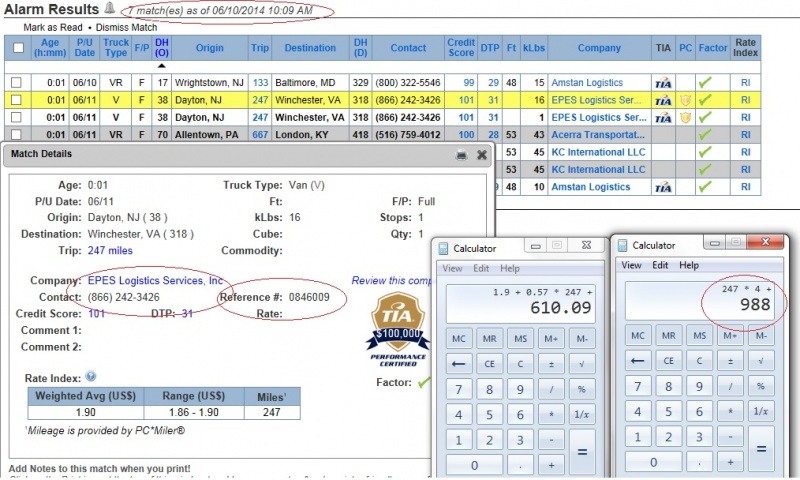
Task: Click the CE button in the left Calculator
Action: [489, 364]
